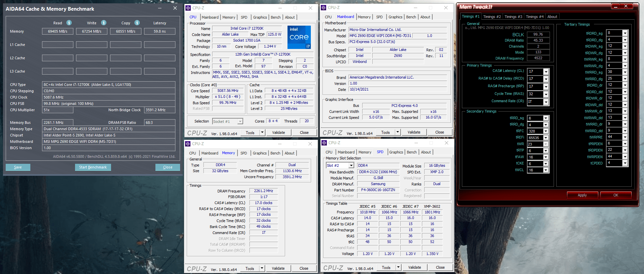The image size is (644, 274).
Task: Click Close in the CPU-Z Memory window
Action: point(304,268)
